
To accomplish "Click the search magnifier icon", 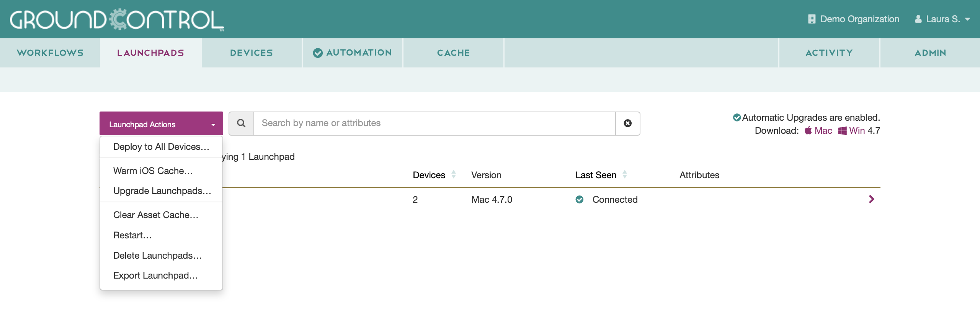I will (x=241, y=123).
